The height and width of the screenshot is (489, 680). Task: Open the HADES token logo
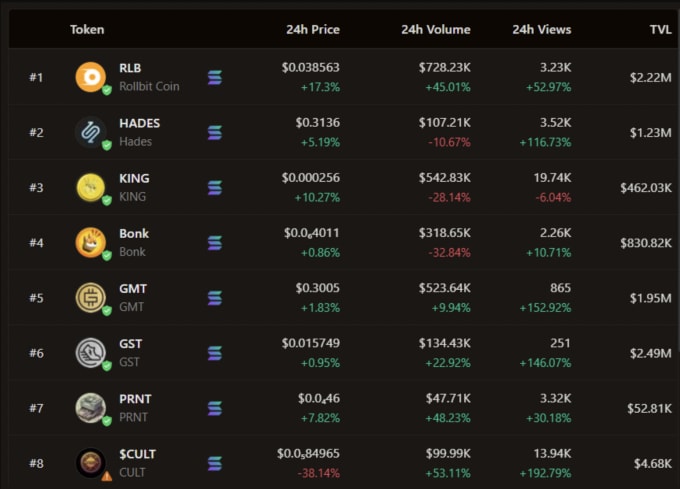tap(91, 132)
